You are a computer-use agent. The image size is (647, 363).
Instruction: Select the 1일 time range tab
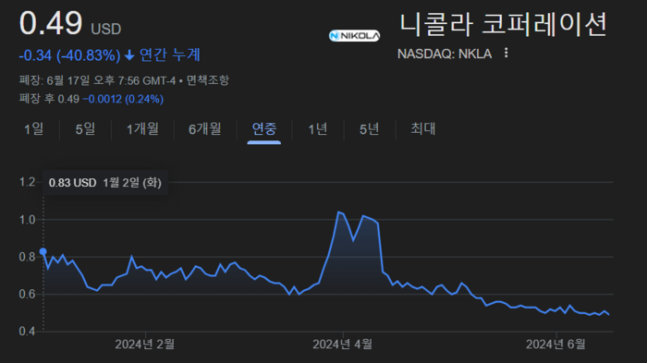(x=34, y=129)
